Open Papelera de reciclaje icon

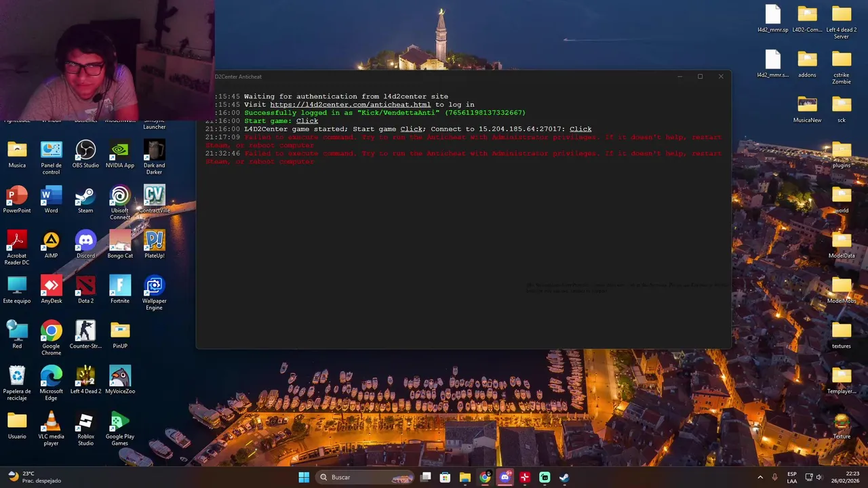coord(17,383)
